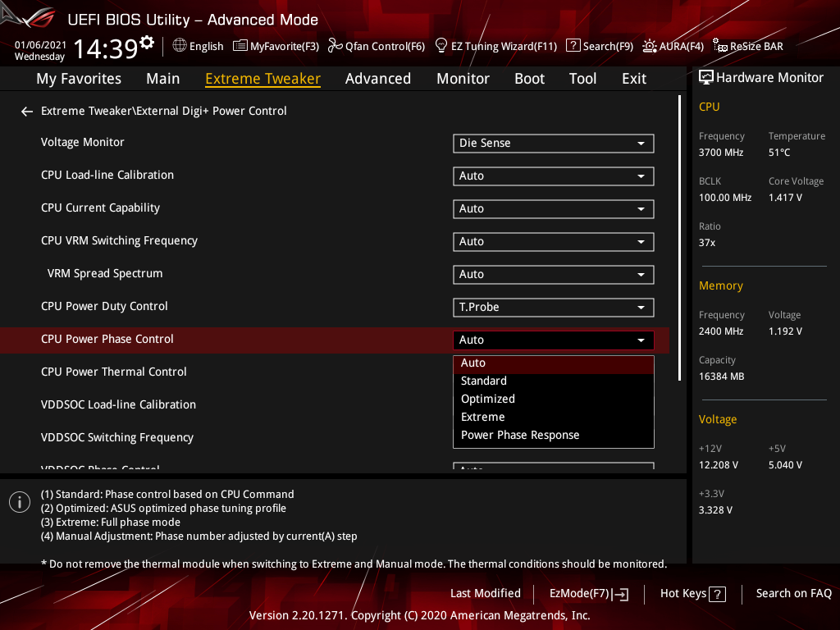The height and width of the screenshot is (630, 840).
Task: Click the Search(F9) question mark icon
Action: 573,46
